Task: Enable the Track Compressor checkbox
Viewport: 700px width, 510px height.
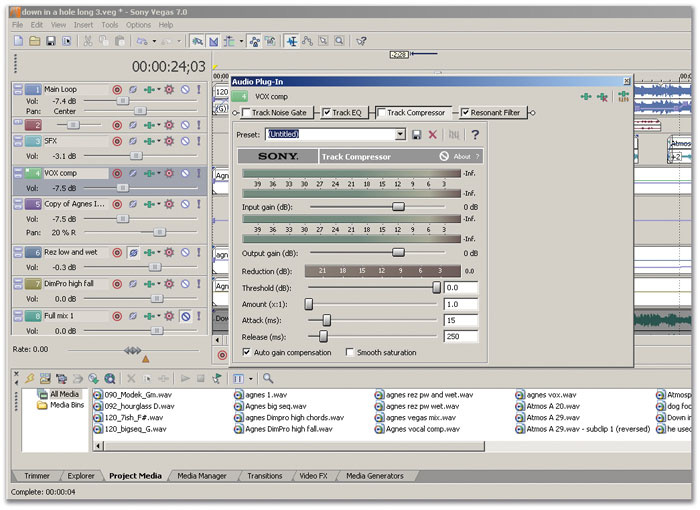Action: 381,113
